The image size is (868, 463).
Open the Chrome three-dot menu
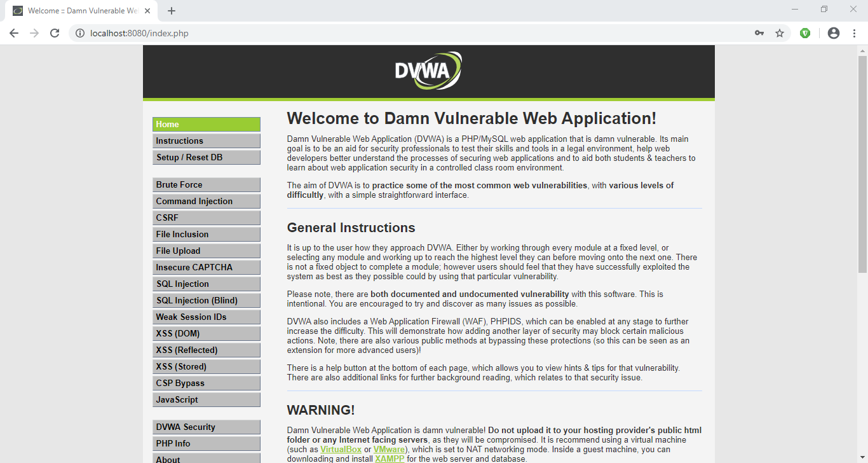click(x=854, y=33)
